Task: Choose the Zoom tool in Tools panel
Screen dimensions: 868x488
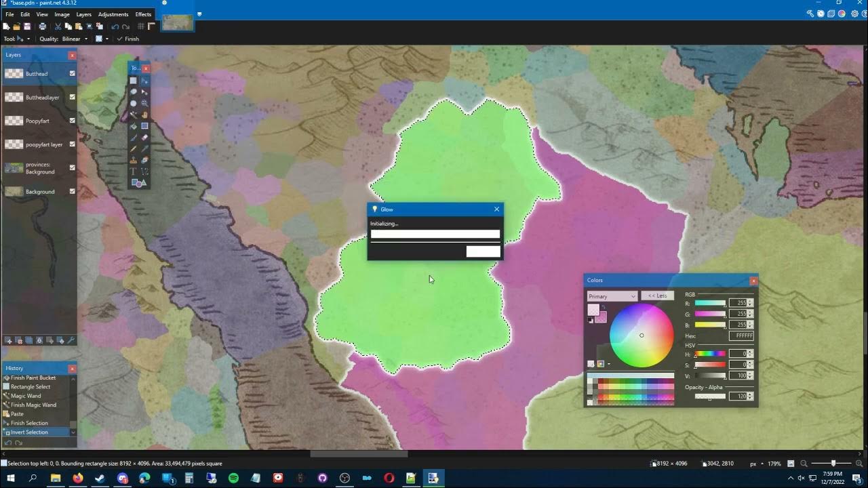Action: [144, 103]
